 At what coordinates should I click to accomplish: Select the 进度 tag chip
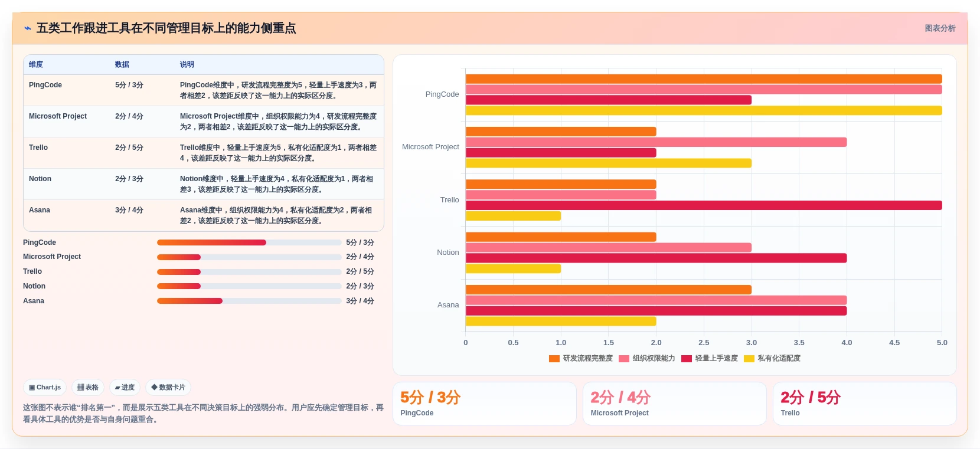[x=125, y=388]
